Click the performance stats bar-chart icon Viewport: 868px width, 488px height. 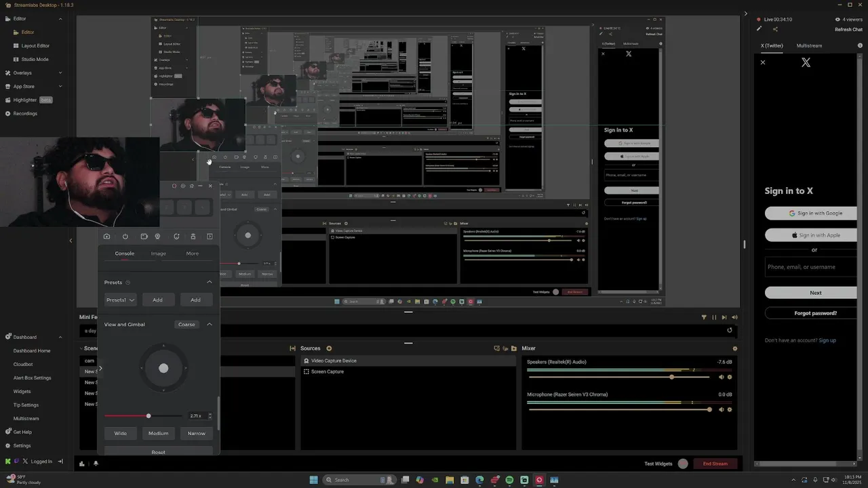click(x=82, y=464)
